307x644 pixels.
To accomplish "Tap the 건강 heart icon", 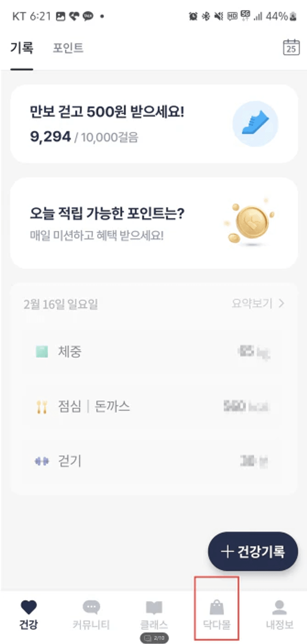I will tap(29, 608).
